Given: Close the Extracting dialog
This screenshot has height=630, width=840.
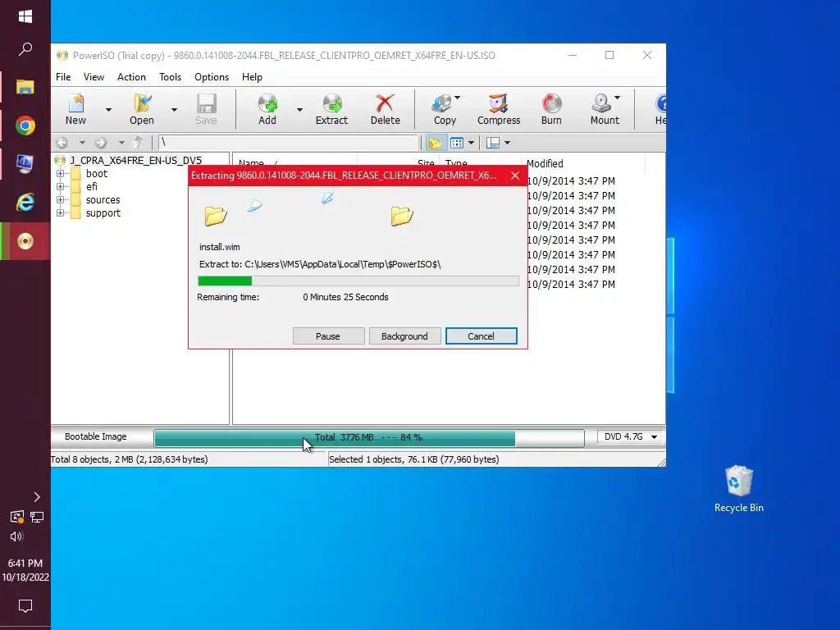Looking at the screenshot, I should pos(515,176).
